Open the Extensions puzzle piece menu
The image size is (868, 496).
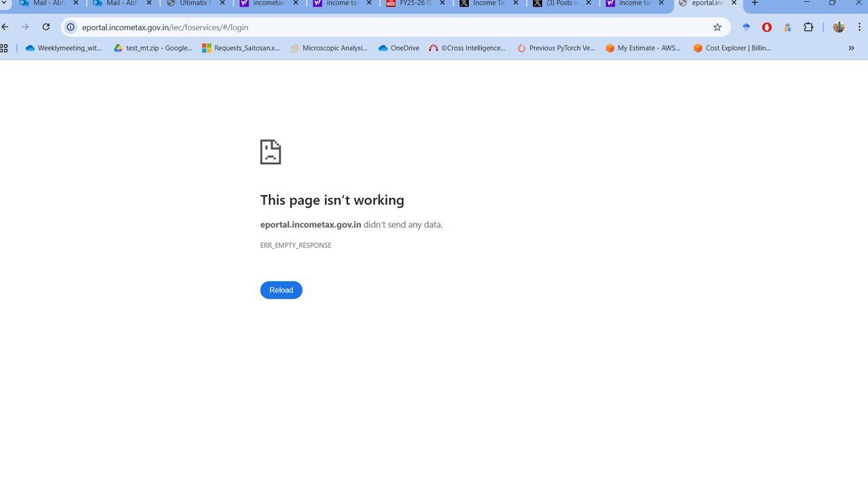(x=809, y=27)
